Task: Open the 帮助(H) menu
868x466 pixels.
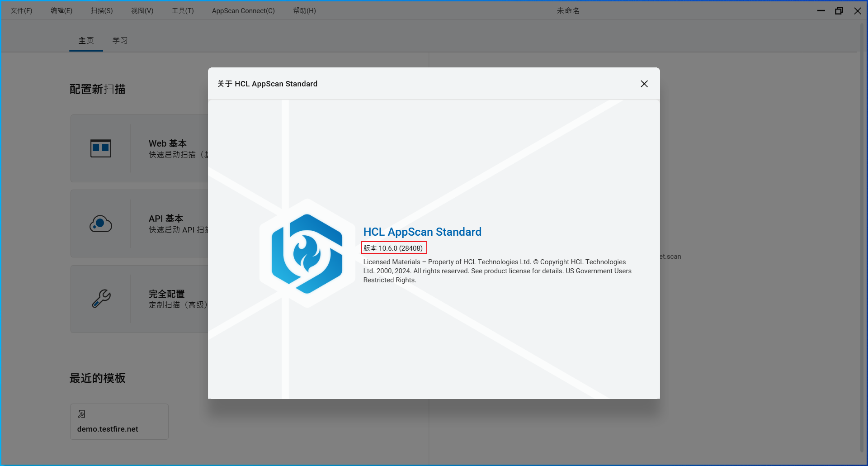Action: 304,10
